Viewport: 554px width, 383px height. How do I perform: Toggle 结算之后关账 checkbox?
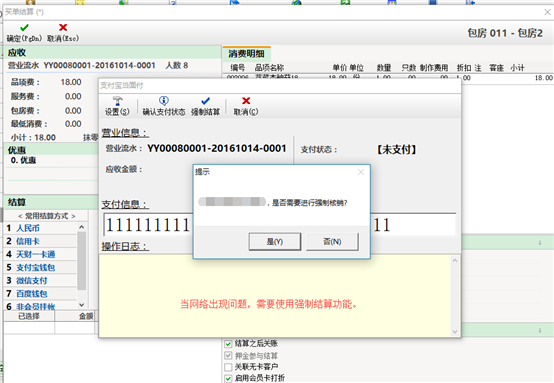[228, 344]
